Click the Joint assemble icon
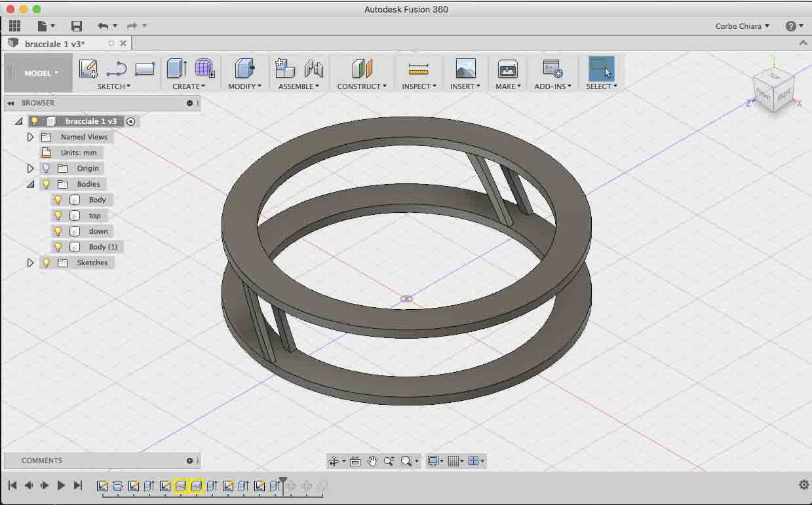This screenshot has width=812, height=505. [314, 68]
